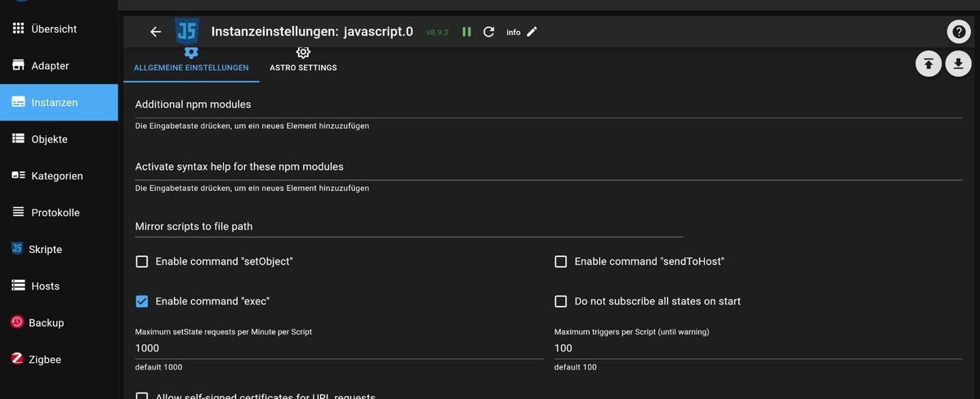Screen dimensions: 980x399
Task: Open the help question mark icon
Action: coord(958,32)
